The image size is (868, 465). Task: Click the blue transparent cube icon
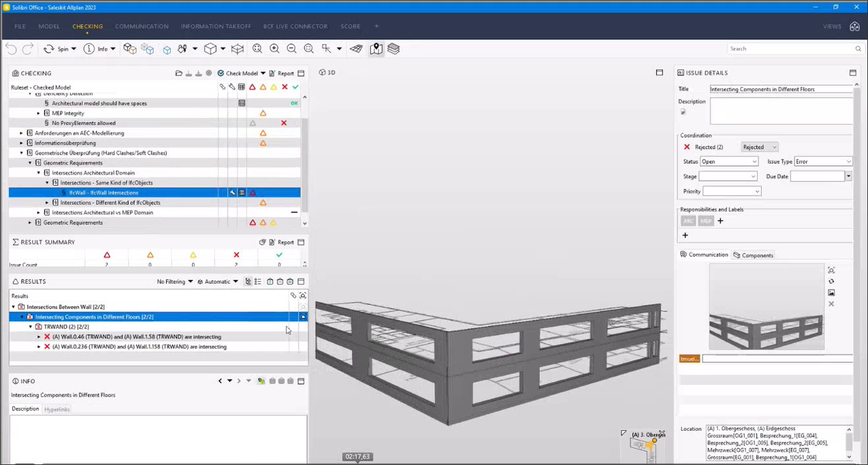pos(167,49)
